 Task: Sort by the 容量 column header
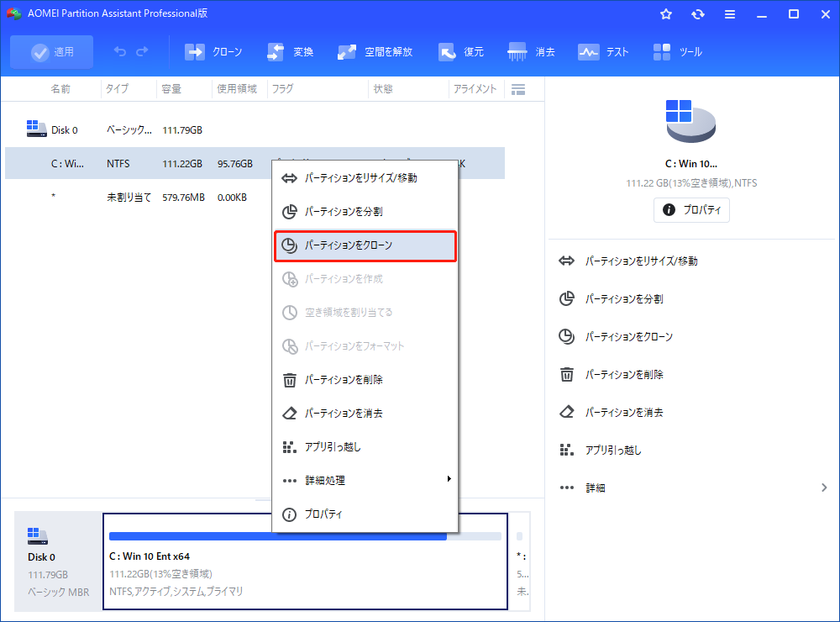(x=171, y=89)
